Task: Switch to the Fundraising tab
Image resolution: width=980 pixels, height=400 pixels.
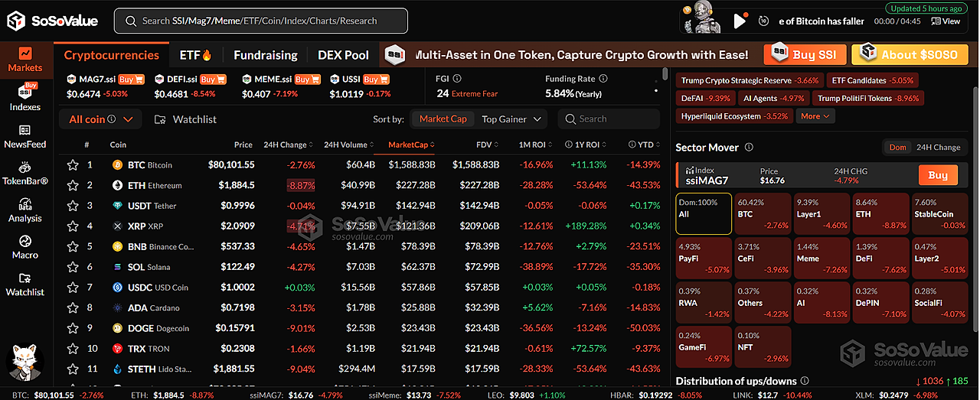Action: pos(266,55)
